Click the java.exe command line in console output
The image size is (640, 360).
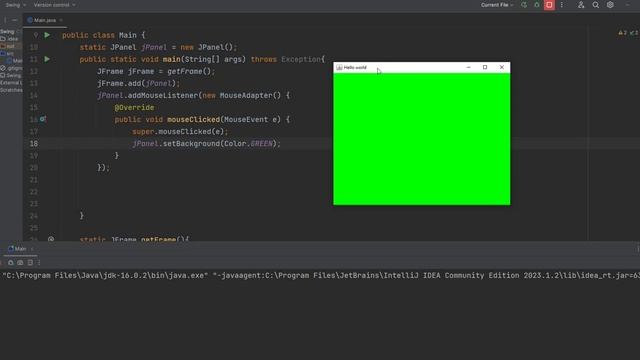tap(320, 276)
